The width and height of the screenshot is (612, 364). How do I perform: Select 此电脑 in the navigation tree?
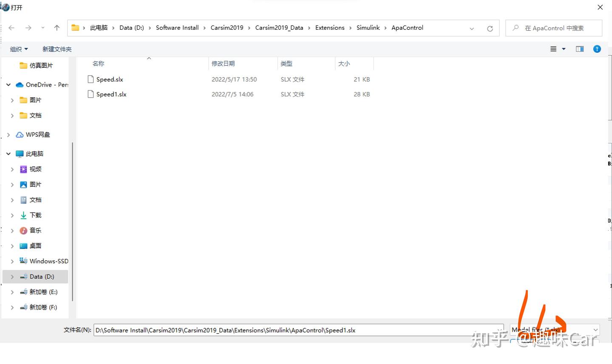point(30,154)
